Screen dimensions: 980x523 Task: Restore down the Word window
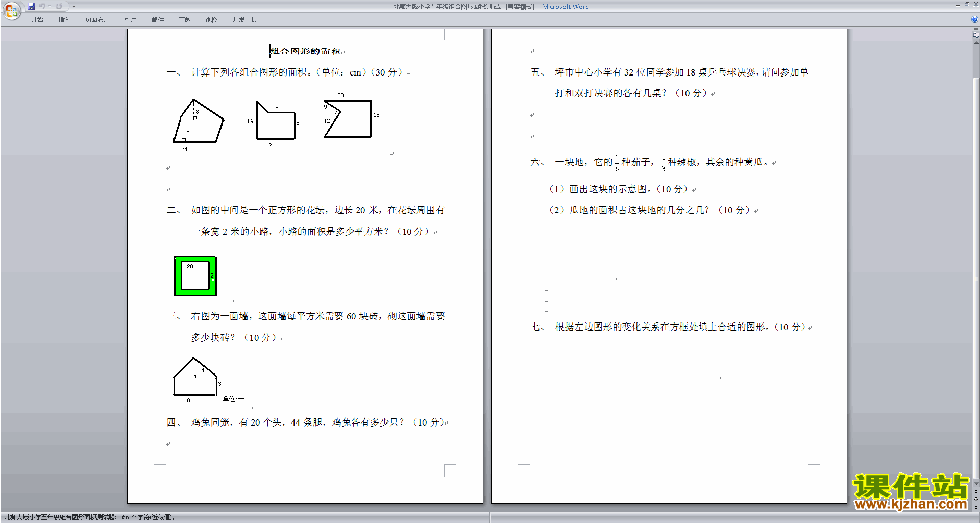(967, 4)
